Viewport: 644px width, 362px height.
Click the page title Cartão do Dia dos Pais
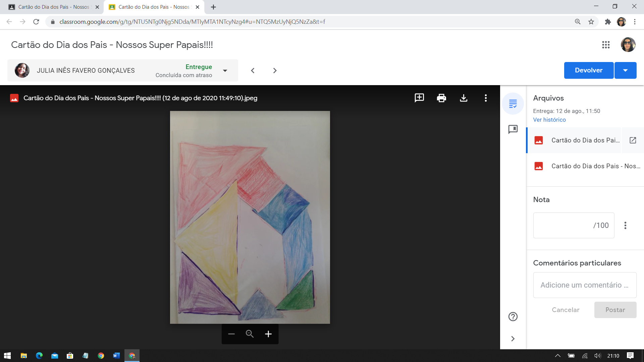[112, 45]
